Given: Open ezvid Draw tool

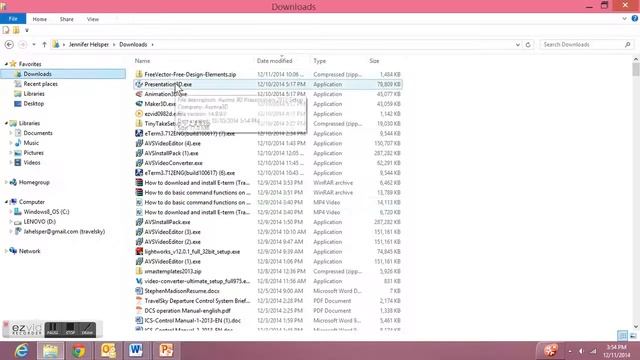Looking at the screenshot, I should [87, 329].
